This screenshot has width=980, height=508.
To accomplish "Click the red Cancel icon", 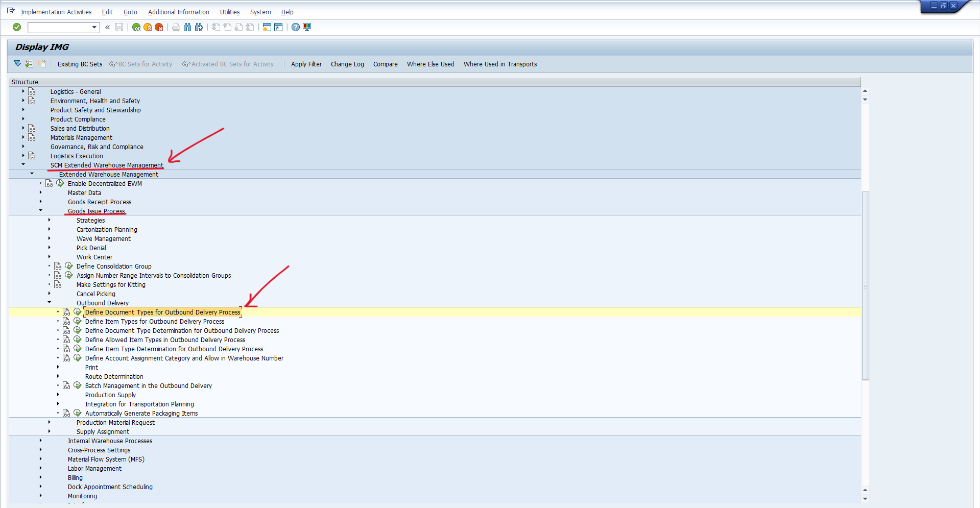I will click(x=159, y=27).
